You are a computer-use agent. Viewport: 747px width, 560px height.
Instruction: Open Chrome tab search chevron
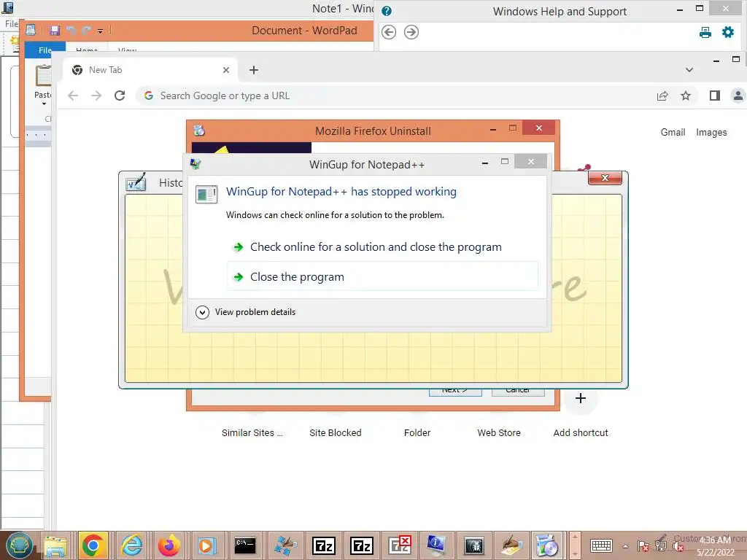689,70
